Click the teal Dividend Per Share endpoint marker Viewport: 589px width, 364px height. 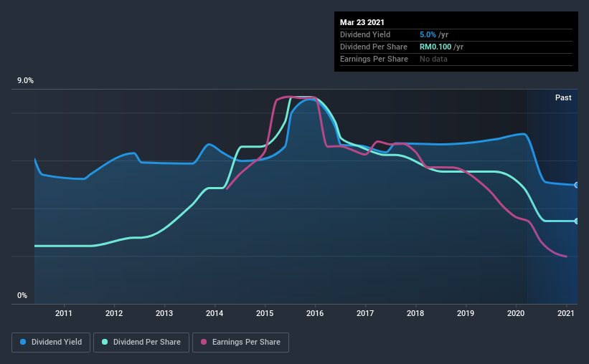(576, 221)
